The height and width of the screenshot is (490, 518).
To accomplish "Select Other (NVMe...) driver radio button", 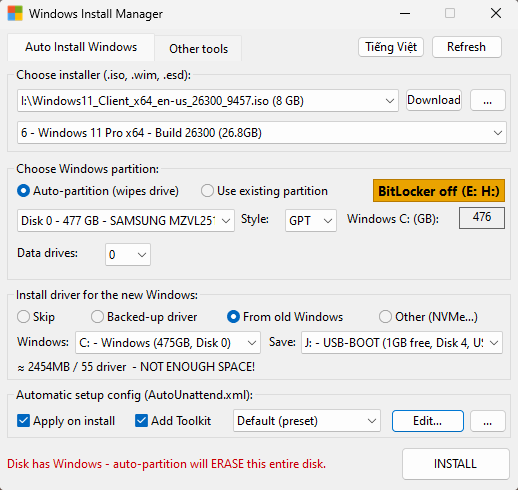I will (x=428, y=317).
